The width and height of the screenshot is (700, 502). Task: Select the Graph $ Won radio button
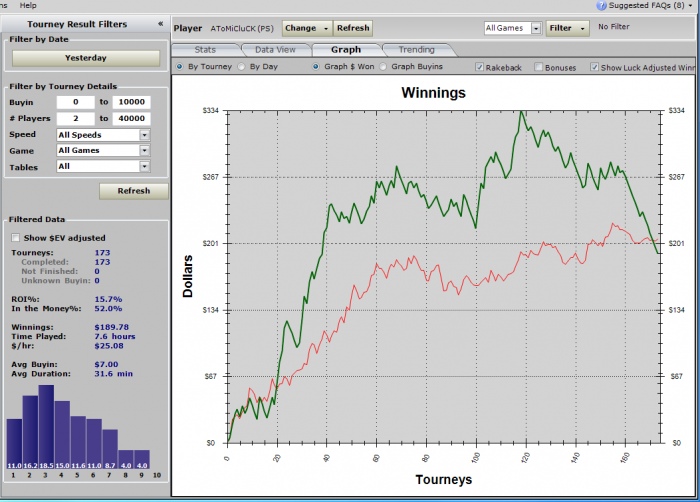(x=316, y=67)
